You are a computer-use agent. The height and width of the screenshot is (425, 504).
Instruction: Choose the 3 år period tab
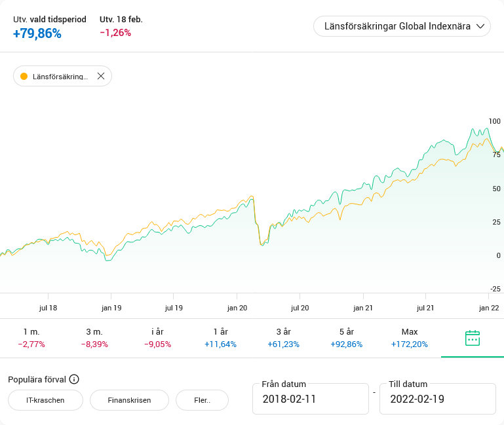pyautogui.click(x=283, y=338)
